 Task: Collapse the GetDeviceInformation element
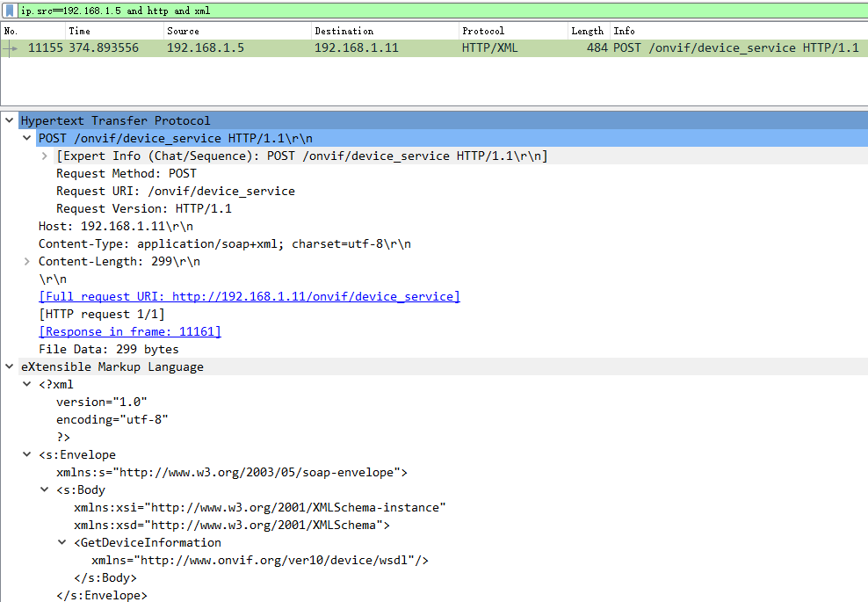coord(61,542)
